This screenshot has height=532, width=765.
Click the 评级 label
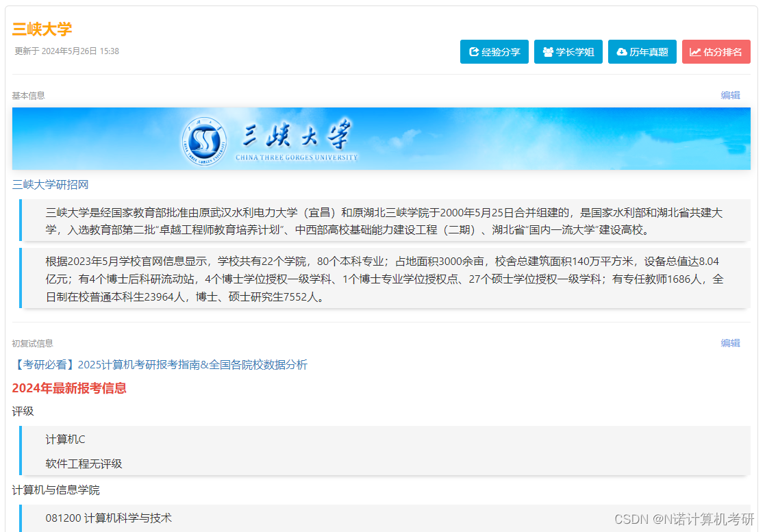click(x=23, y=411)
